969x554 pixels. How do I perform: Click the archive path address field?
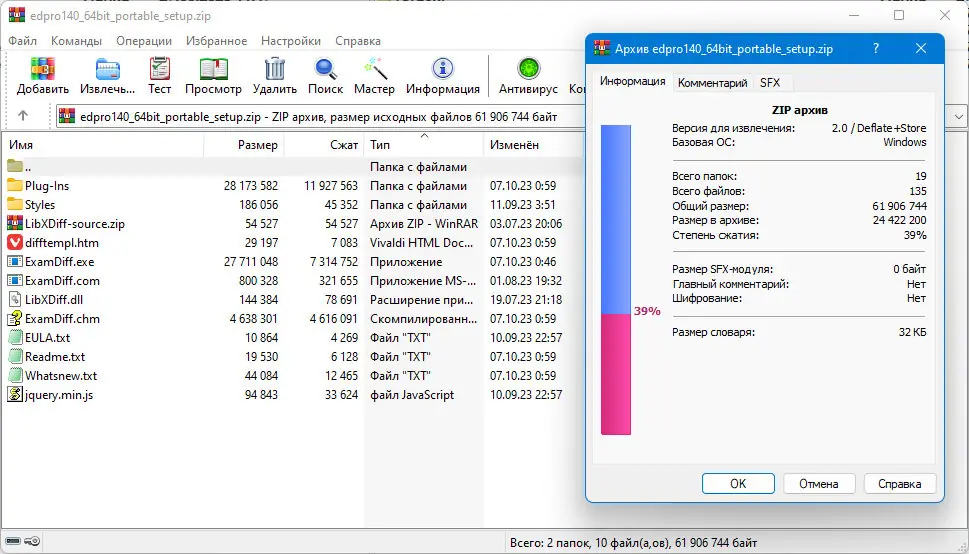pos(320,116)
